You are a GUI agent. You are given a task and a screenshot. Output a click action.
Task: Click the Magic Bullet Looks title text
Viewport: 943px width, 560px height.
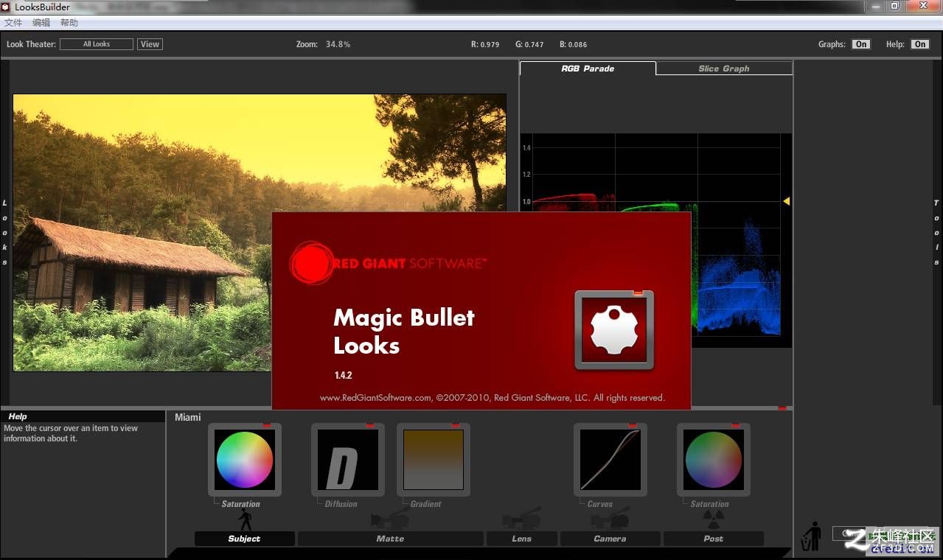coord(404,332)
